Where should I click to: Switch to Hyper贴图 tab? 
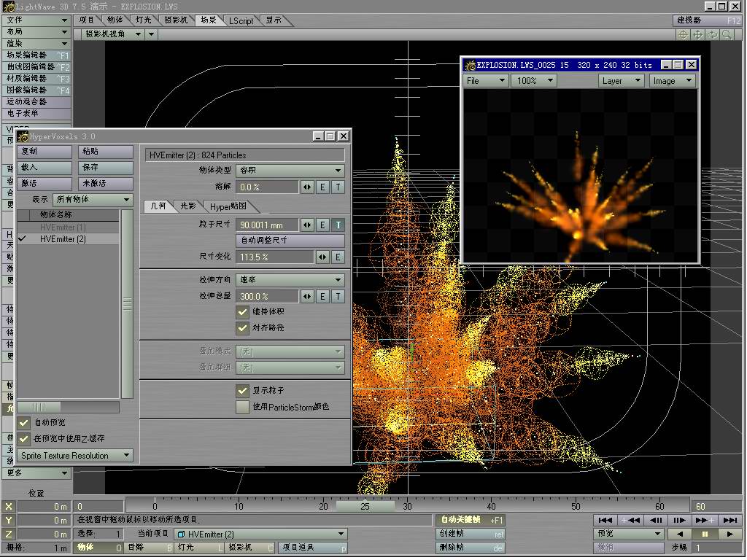(x=228, y=206)
